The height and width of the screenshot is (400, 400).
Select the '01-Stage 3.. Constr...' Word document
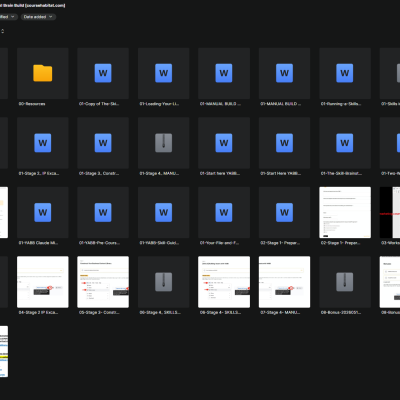(x=103, y=143)
